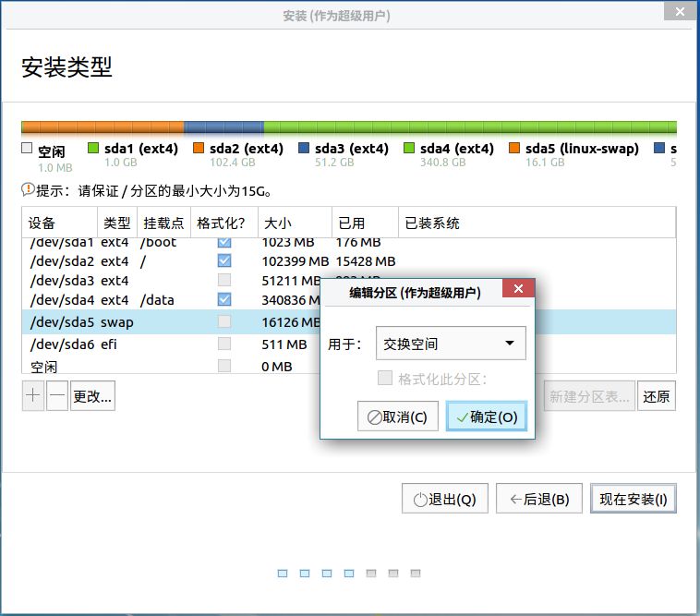Screen dimensions: 700x616
Task: Click the free space (空闲) legend swatch
Action: [x=27, y=148]
